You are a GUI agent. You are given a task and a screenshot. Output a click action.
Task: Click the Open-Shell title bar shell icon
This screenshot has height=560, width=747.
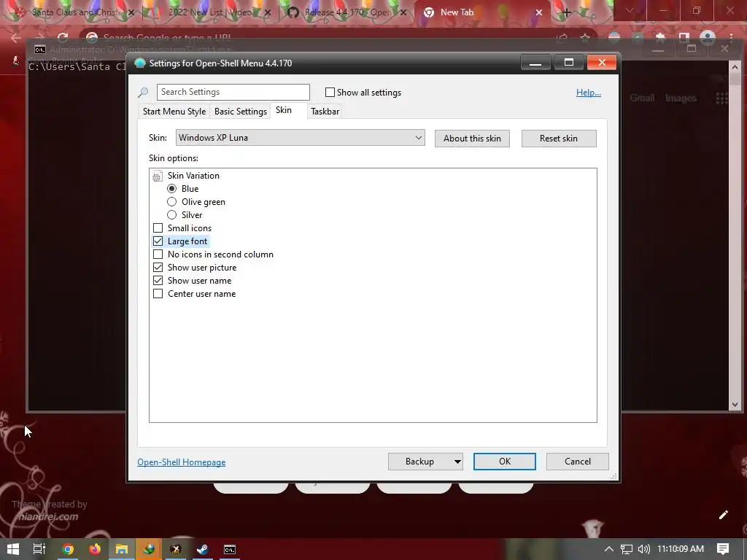(x=139, y=63)
